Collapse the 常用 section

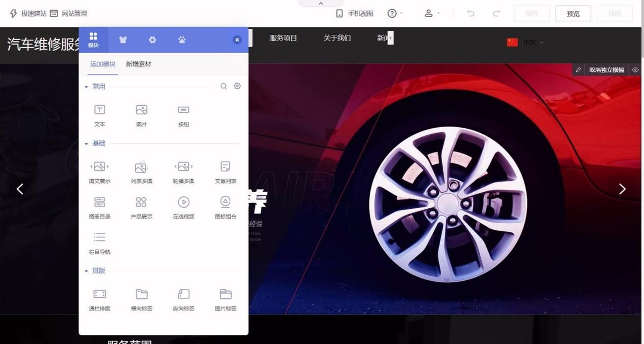(86, 86)
